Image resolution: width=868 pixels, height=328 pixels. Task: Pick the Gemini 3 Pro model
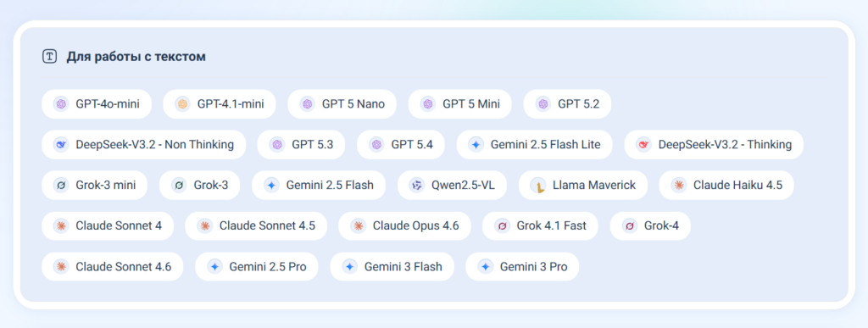click(522, 267)
